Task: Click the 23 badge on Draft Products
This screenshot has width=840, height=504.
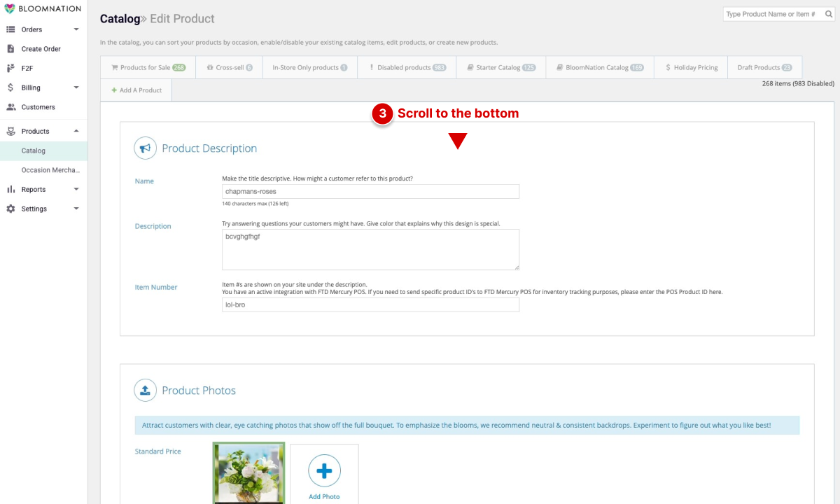Action: coord(787,68)
